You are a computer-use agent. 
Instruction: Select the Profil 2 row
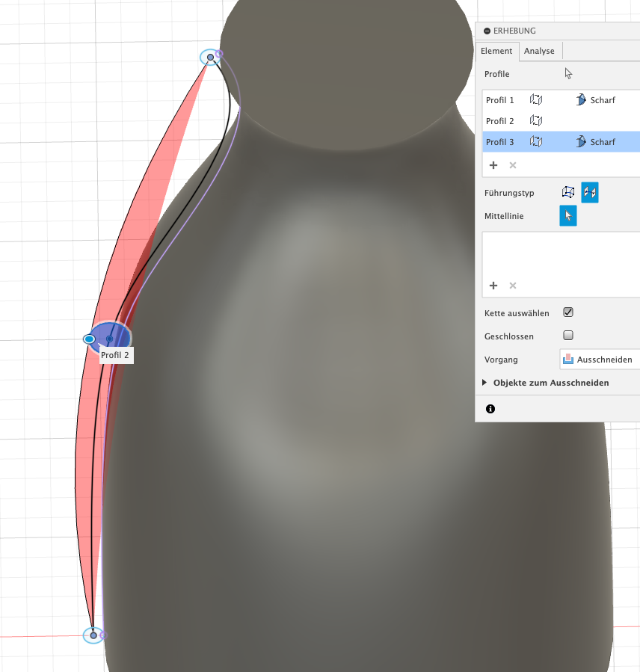point(499,121)
